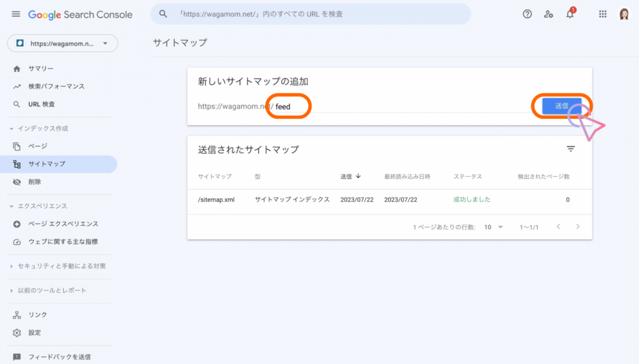639x364 pixels.
Task: Open 検索パフォーマンス in sidebar
Action: click(56, 86)
